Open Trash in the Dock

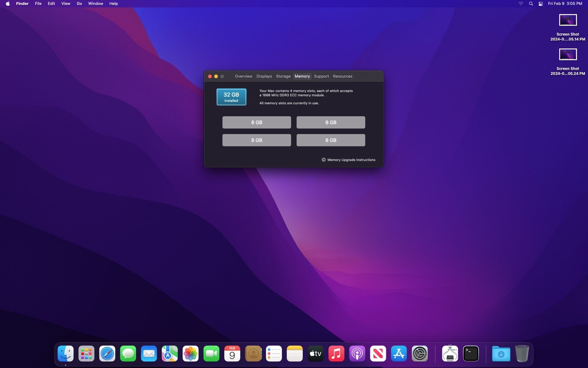pos(522,354)
